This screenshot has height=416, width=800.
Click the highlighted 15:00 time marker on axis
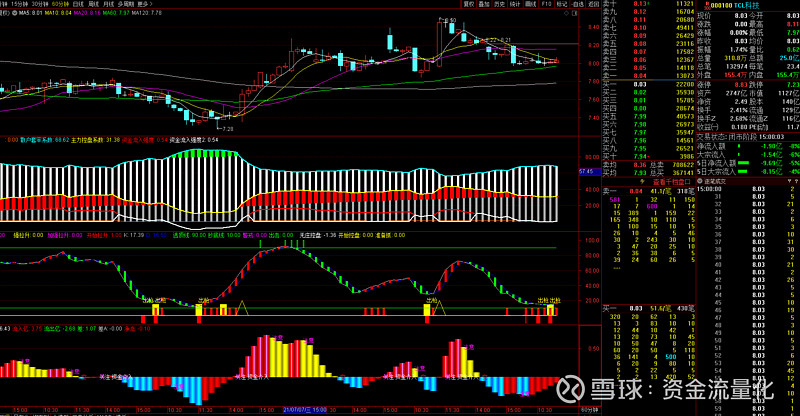305,410
